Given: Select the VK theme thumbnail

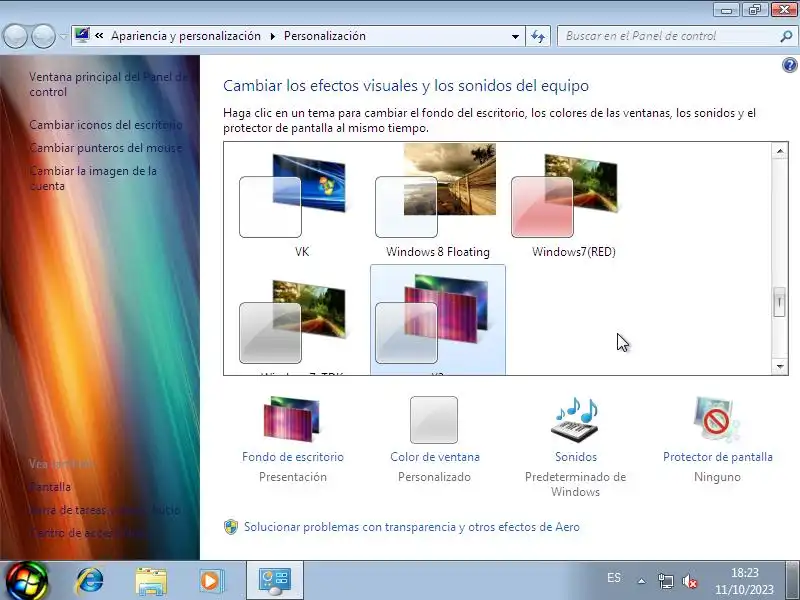Looking at the screenshot, I should pyautogui.click(x=293, y=196).
